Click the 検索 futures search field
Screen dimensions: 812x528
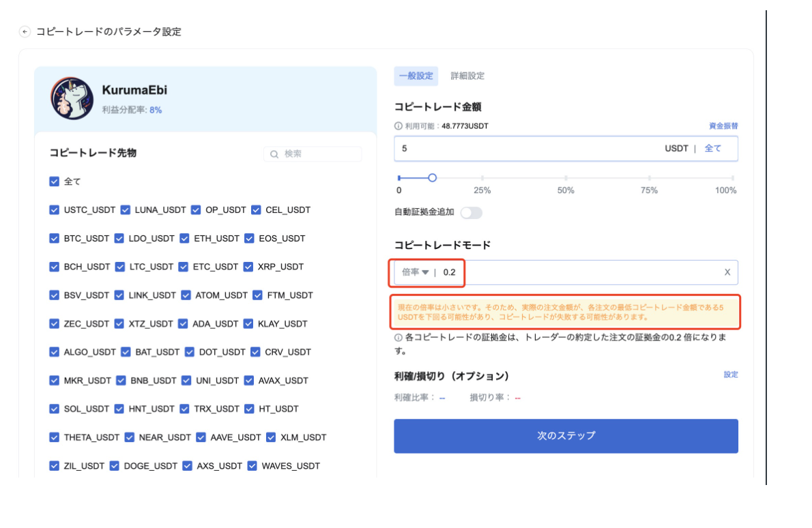(313, 154)
